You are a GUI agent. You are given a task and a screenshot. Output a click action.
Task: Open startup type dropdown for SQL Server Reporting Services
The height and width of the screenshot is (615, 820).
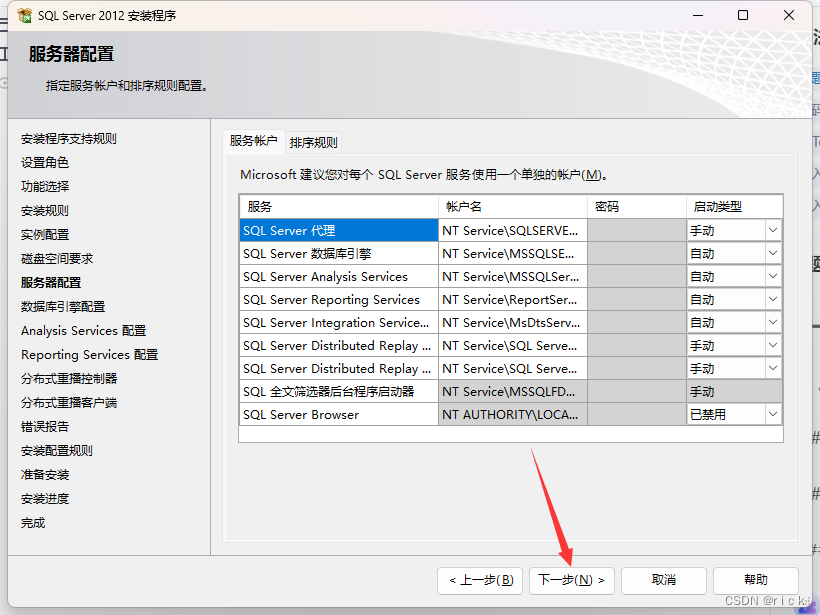click(771, 299)
